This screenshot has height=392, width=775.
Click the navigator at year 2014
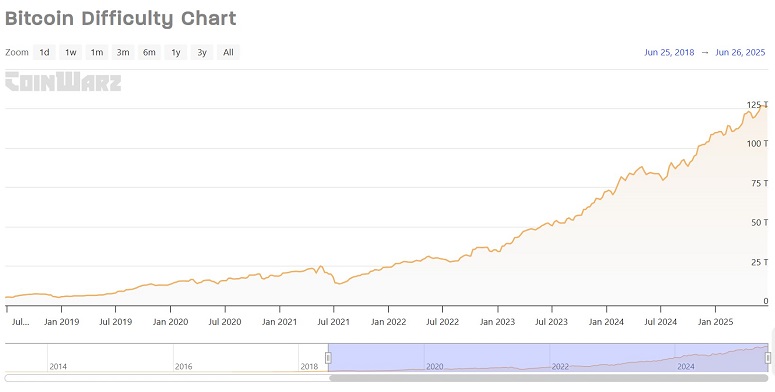[x=58, y=366]
